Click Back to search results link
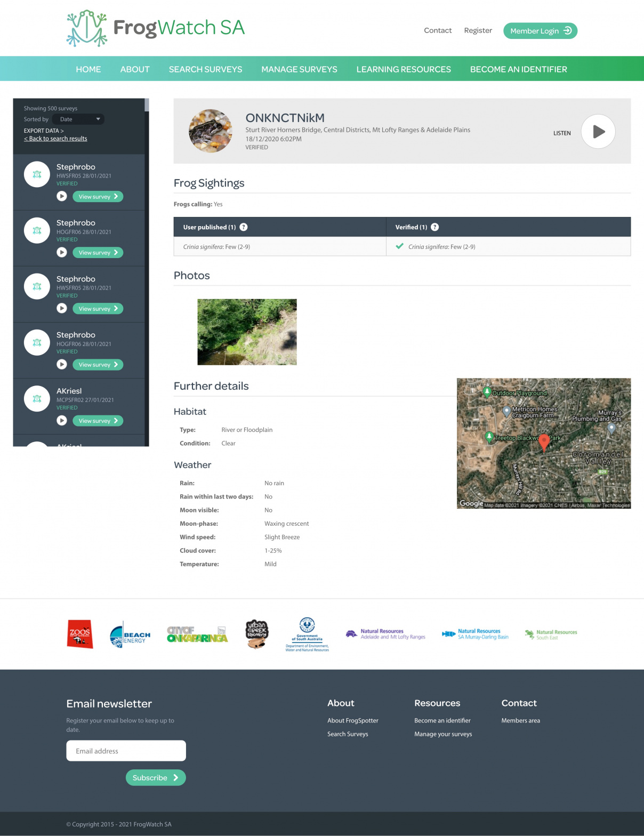644x836 pixels. click(x=55, y=139)
